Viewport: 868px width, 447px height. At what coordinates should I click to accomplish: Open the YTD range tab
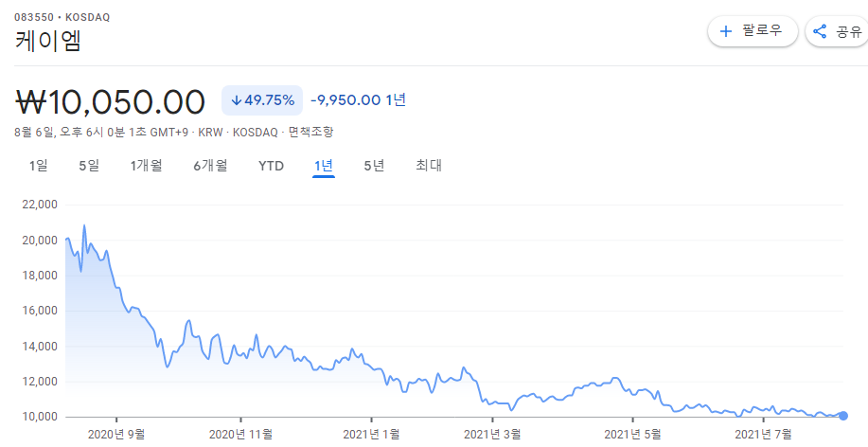tap(272, 166)
